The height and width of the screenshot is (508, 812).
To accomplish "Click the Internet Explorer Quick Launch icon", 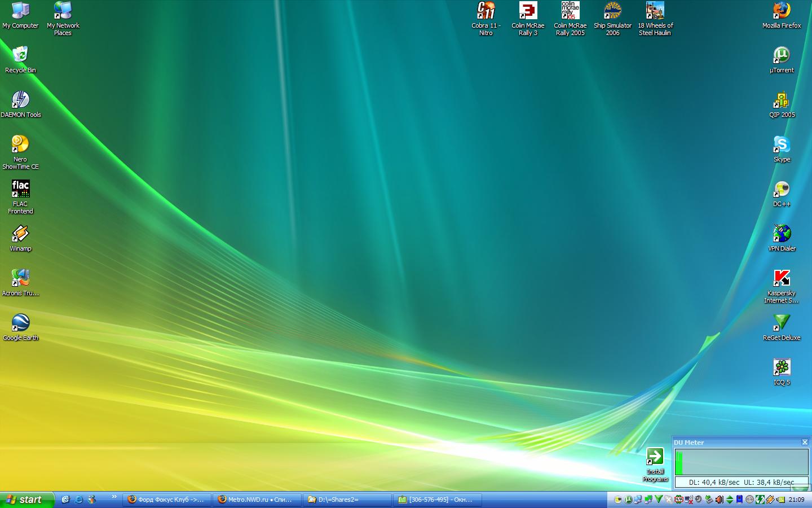I will [x=79, y=500].
